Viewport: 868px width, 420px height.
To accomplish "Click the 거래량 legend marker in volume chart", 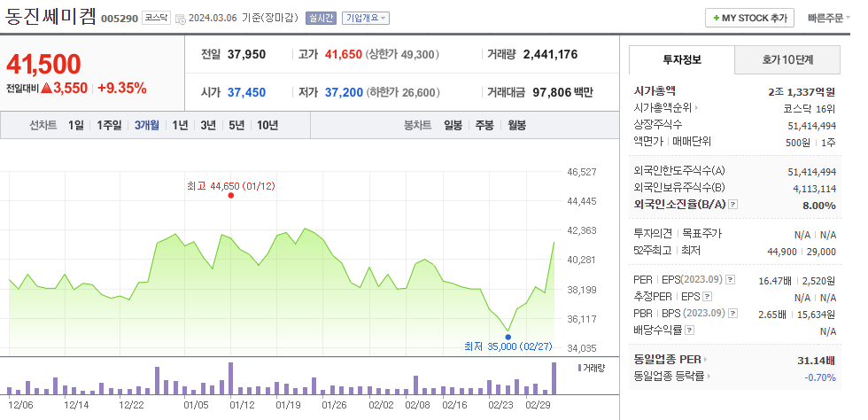I will (x=579, y=368).
